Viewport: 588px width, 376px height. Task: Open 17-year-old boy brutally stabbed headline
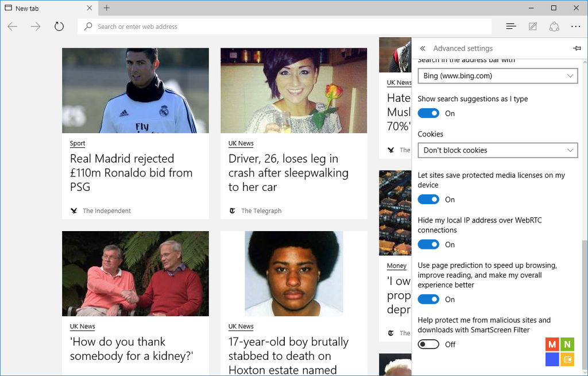coord(288,356)
